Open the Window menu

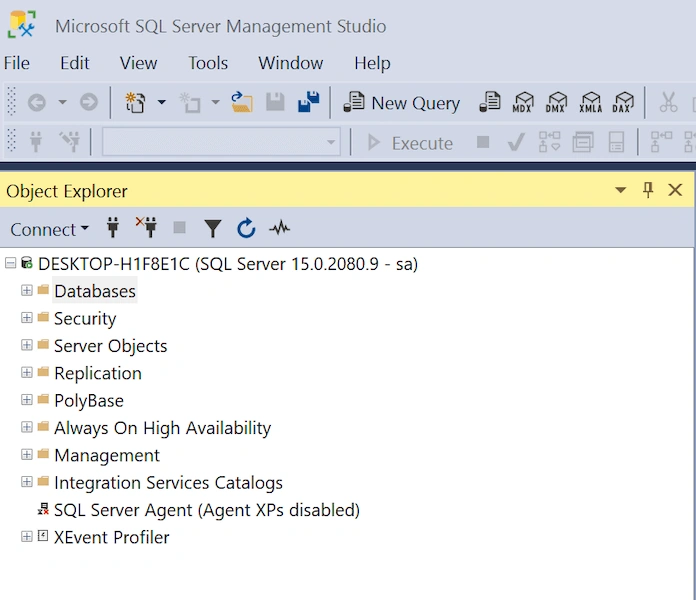[291, 63]
